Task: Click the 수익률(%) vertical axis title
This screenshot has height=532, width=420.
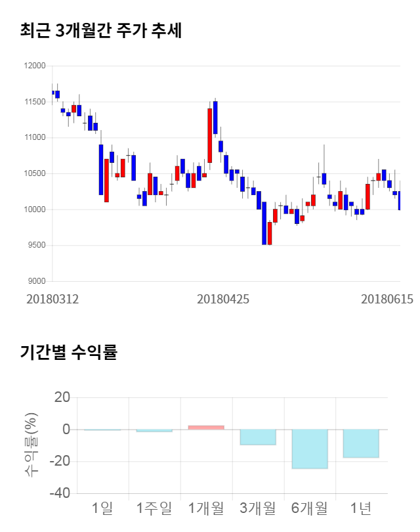Action: click(x=31, y=445)
